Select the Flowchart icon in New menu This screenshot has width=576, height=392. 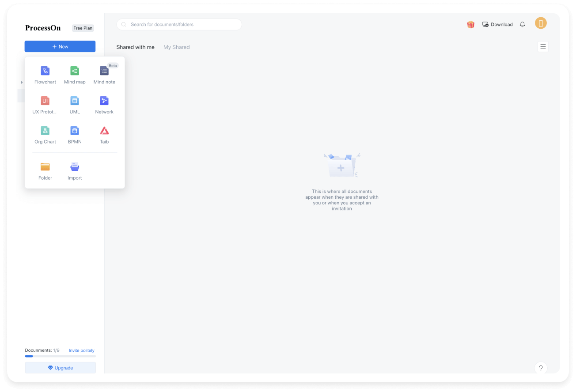pyautogui.click(x=45, y=71)
